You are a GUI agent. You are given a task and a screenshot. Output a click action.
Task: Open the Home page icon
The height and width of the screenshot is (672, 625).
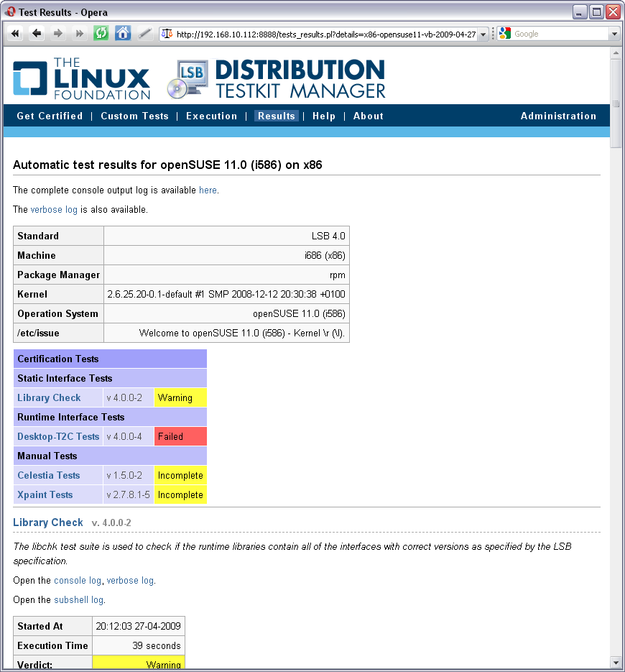[123, 34]
